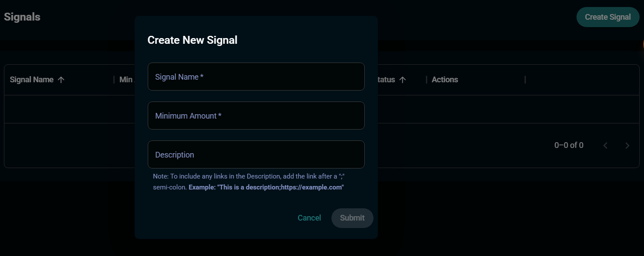Open the Create Signal dialog

tap(608, 17)
